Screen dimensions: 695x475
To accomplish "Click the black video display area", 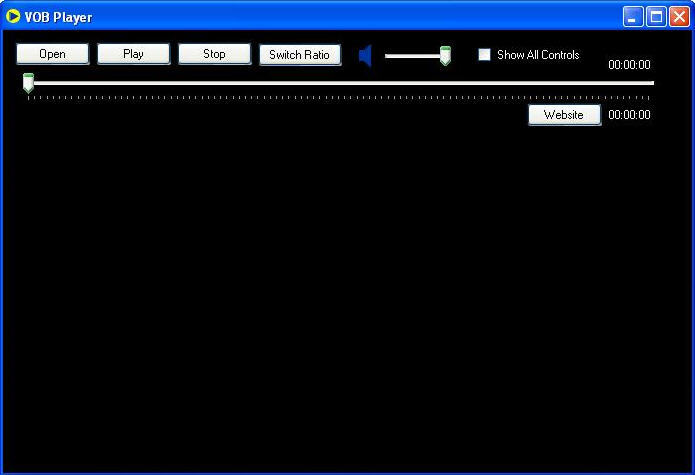I will click(x=348, y=301).
